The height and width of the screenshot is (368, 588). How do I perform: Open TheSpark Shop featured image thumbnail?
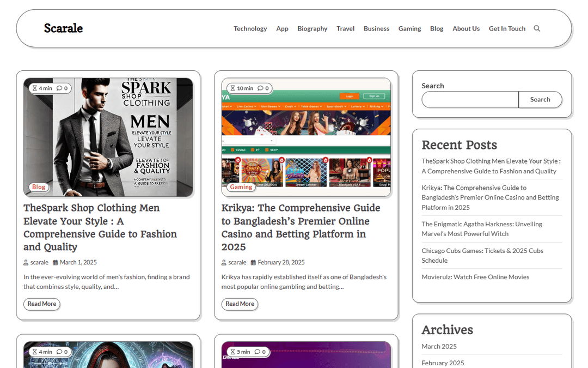tap(108, 137)
